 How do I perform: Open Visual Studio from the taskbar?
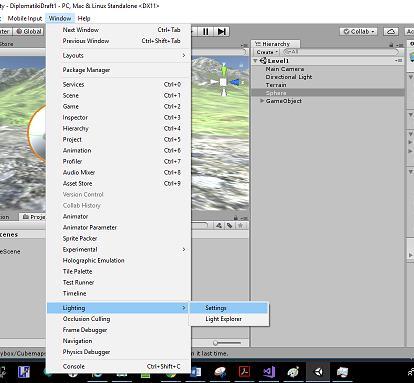point(269,372)
